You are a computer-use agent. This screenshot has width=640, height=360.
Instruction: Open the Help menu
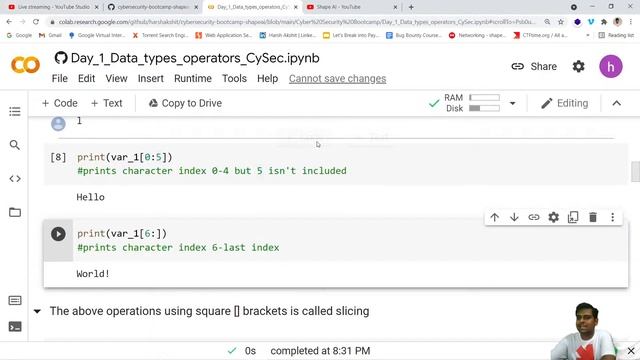click(267, 78)
